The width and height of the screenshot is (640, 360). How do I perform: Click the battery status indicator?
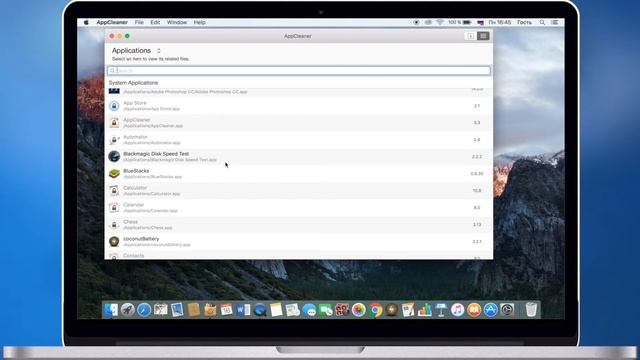pos(460,22)
